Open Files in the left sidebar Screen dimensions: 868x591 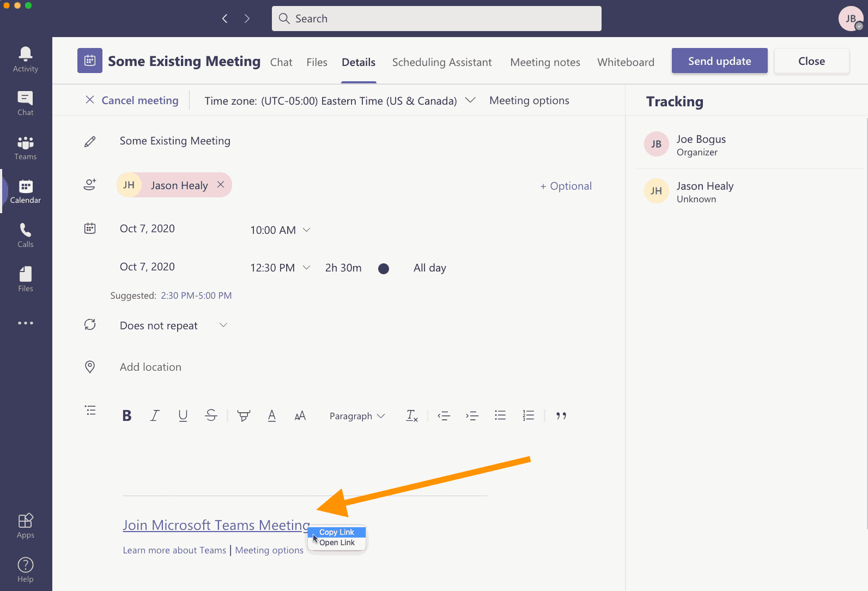pyautogui.click(x=26, y=279)
